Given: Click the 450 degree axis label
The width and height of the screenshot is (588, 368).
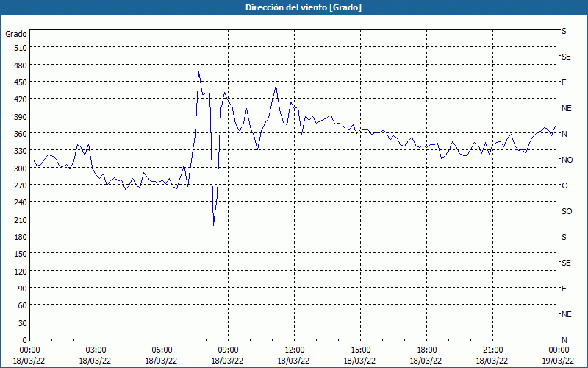Looking at the screenshot, I should coord(21,82).
